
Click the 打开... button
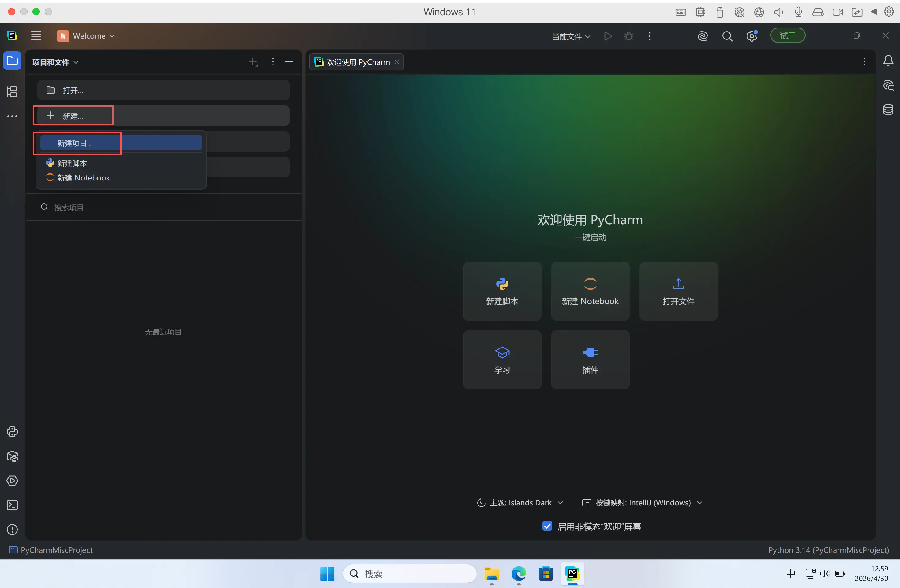pyautogui.click(x=163, y=90)
